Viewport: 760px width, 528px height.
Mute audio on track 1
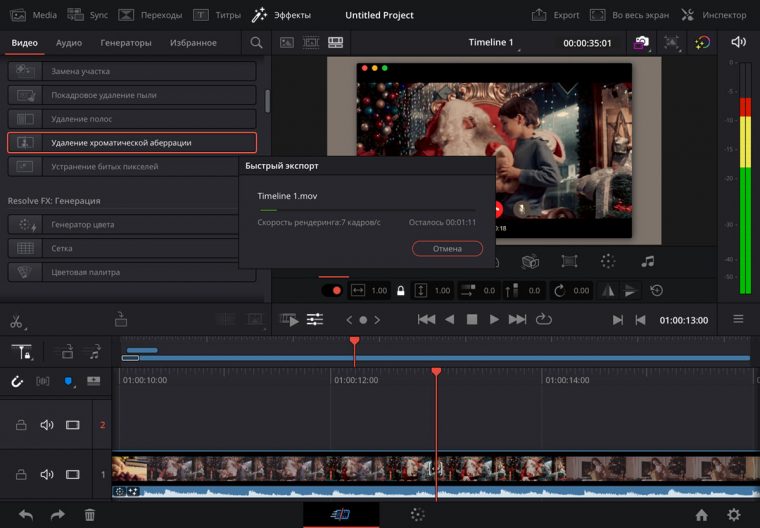(x=46, y=475)
